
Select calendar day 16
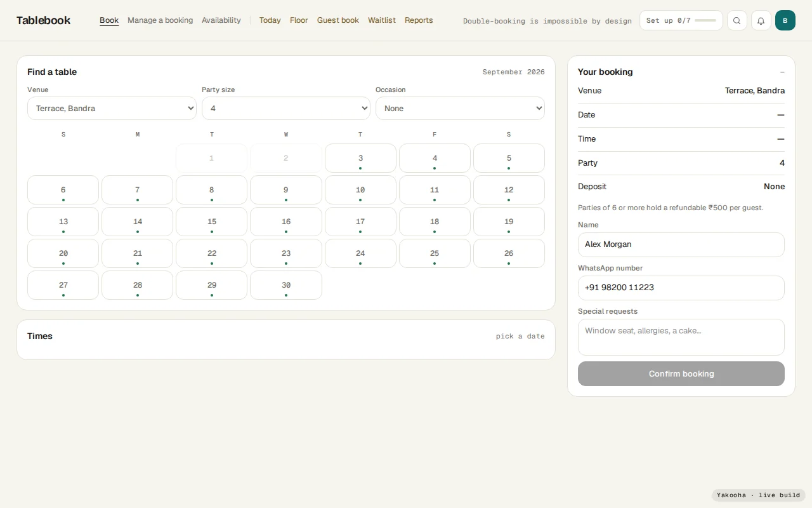click(x=286, y=222)
